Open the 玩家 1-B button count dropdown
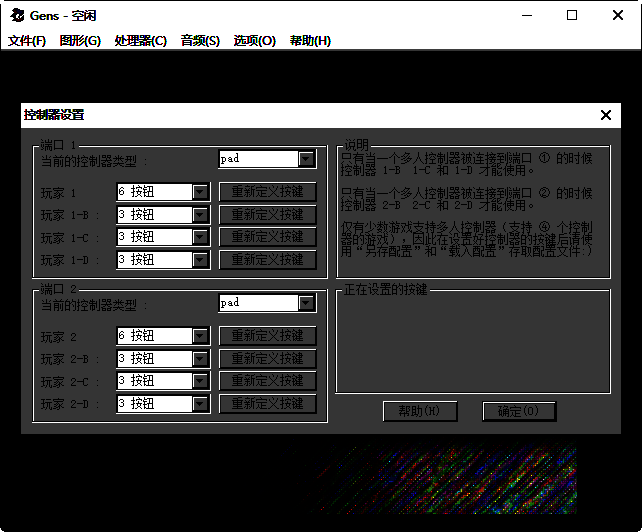The image size is (642, 532). [200, 214]
